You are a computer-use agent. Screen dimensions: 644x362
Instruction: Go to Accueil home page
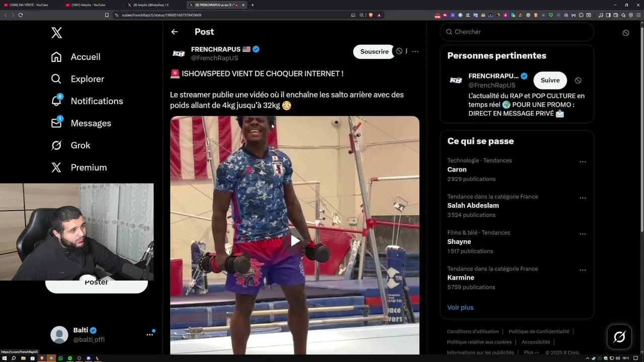tap(75, 57)
